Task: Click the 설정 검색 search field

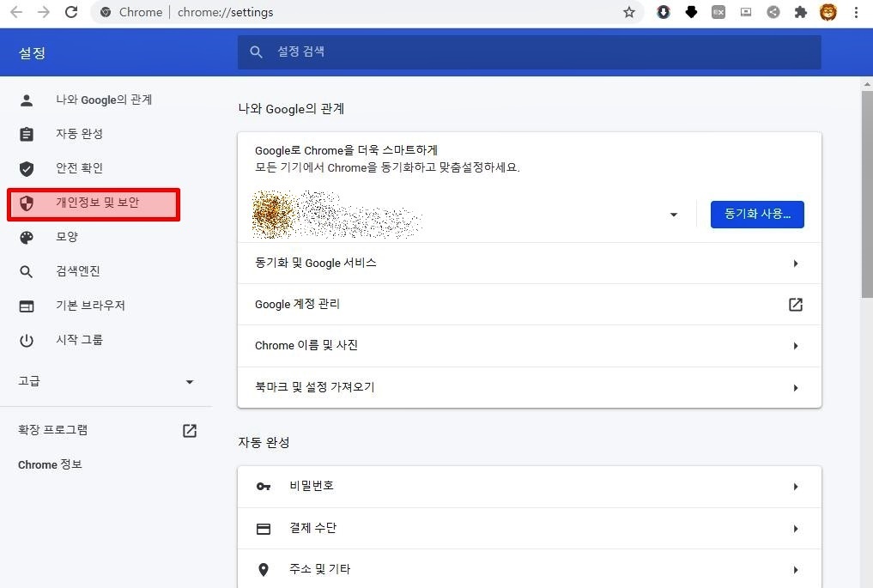Action: pyautogui.click(x=530, y=52)
